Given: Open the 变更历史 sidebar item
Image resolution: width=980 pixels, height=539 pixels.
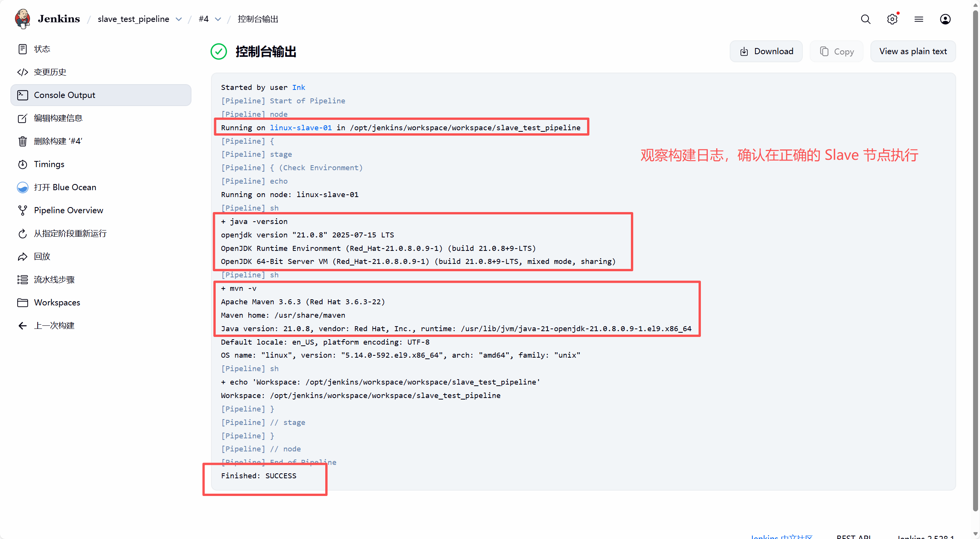Looking at the screenshot, I should pos(50,72).
